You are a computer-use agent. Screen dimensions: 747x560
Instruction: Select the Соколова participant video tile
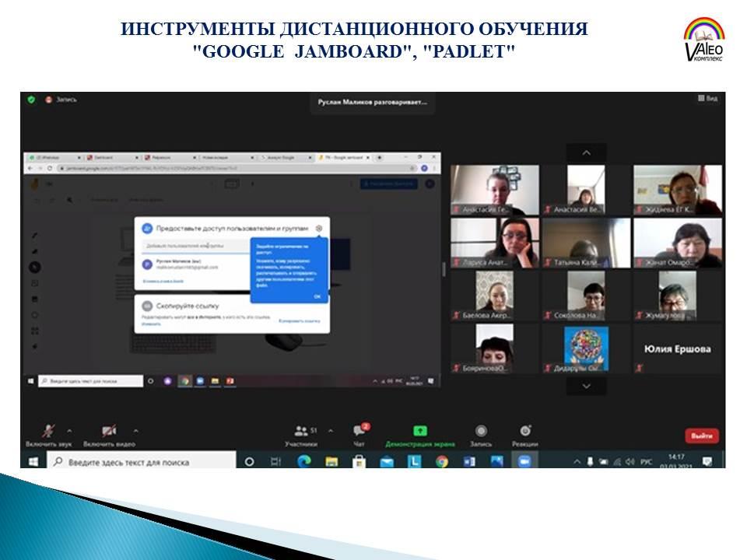(587, 296)
